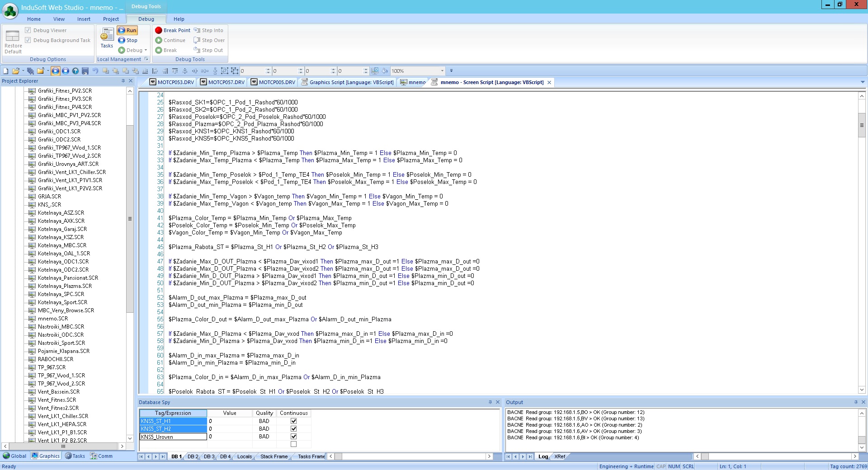Open the Insert ribbon tab
This screenshot has height=470, width=868.
click(x=84, y=19)
